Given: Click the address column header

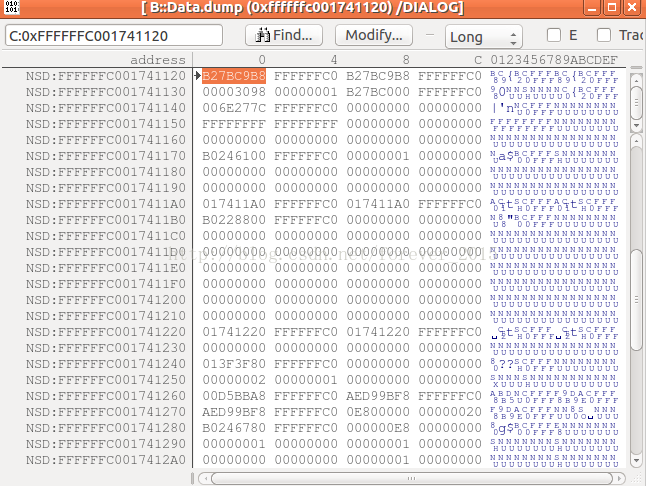Looking at the screenshot, I should [x=158, y=60].
